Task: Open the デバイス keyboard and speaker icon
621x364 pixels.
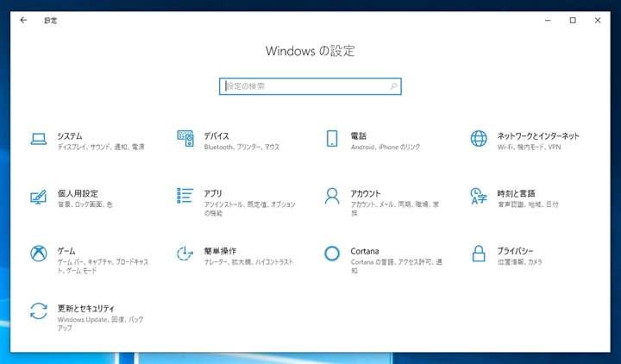Action: (x=185, y=139)
